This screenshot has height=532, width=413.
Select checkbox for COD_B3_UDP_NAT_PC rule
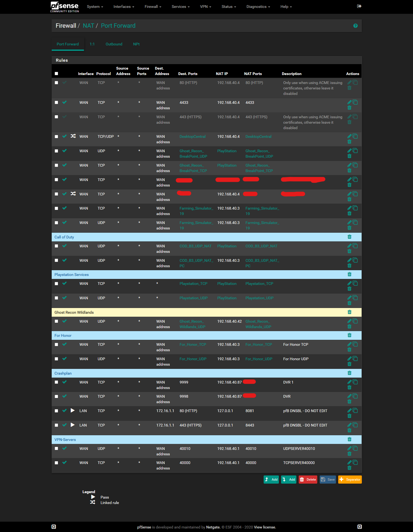(56, 260)
